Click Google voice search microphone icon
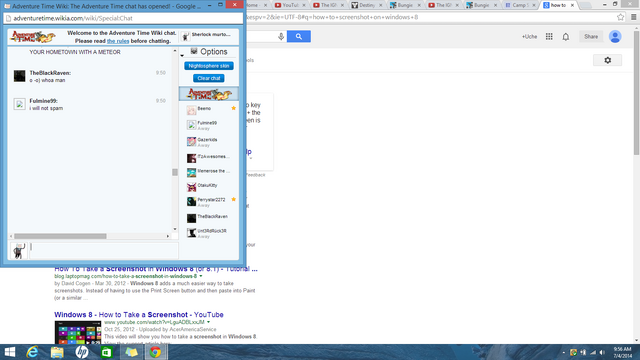The height and width of the screenshot is (360, 640). coord(281,36)
